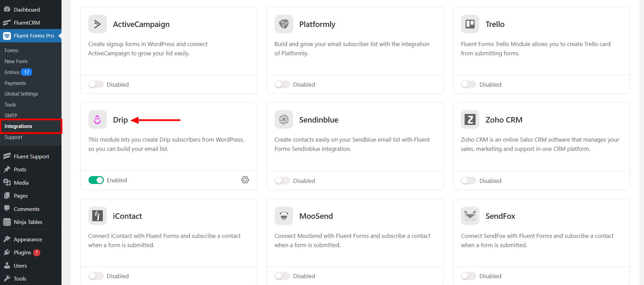Open the Entries submenu item
This screenshot has height=285, width=644.
[x=12, y=72]
